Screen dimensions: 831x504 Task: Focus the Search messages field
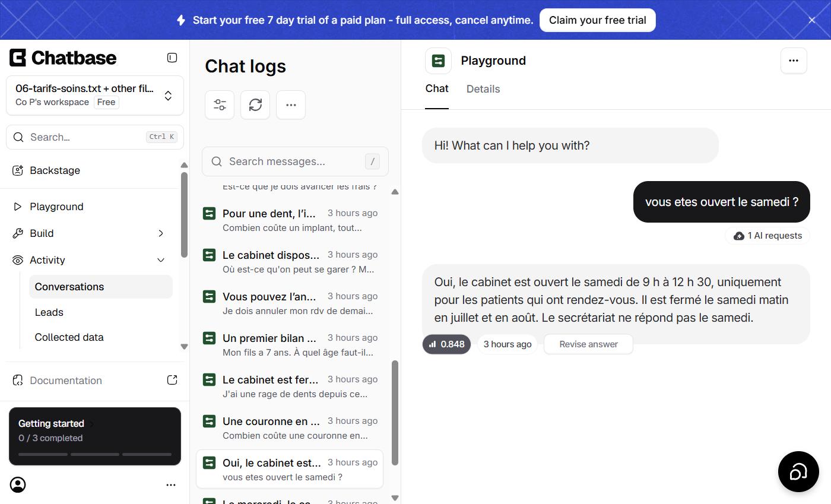tap(295, 161)
